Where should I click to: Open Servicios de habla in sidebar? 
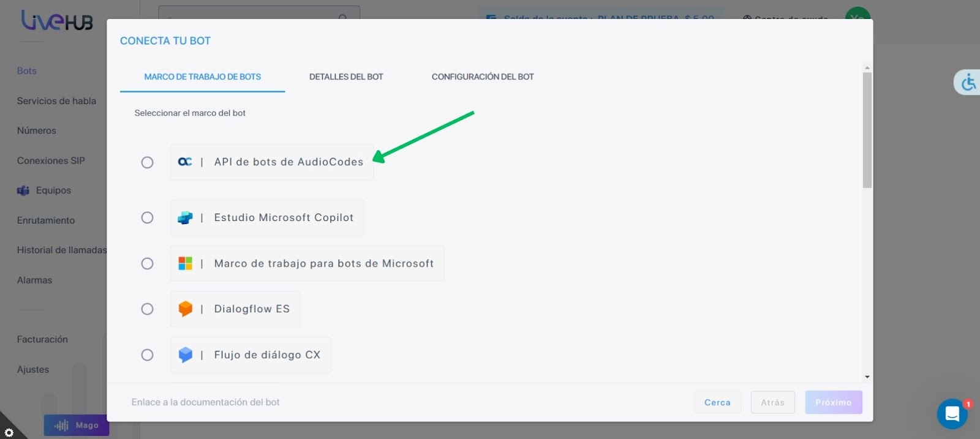click(x=56, y=101)
